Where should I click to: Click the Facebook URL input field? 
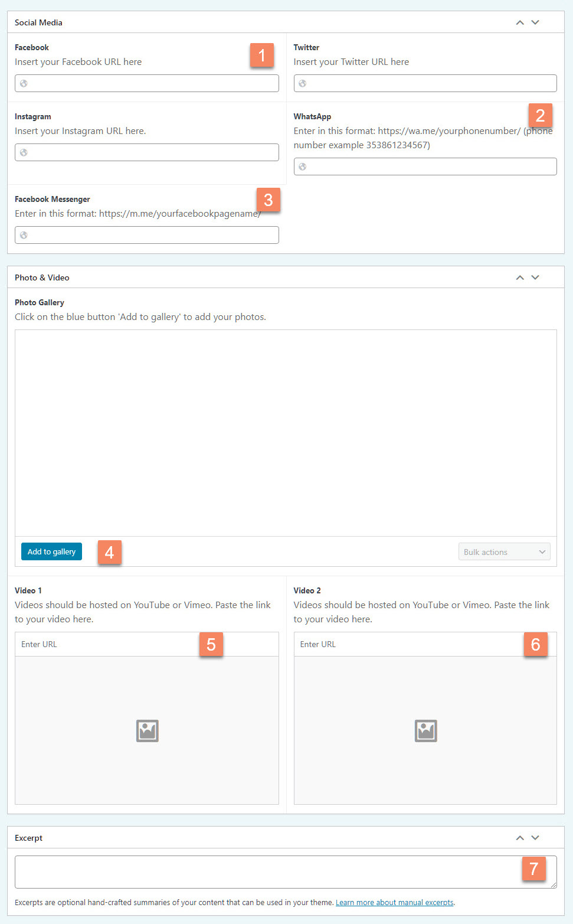coord(146,83)
